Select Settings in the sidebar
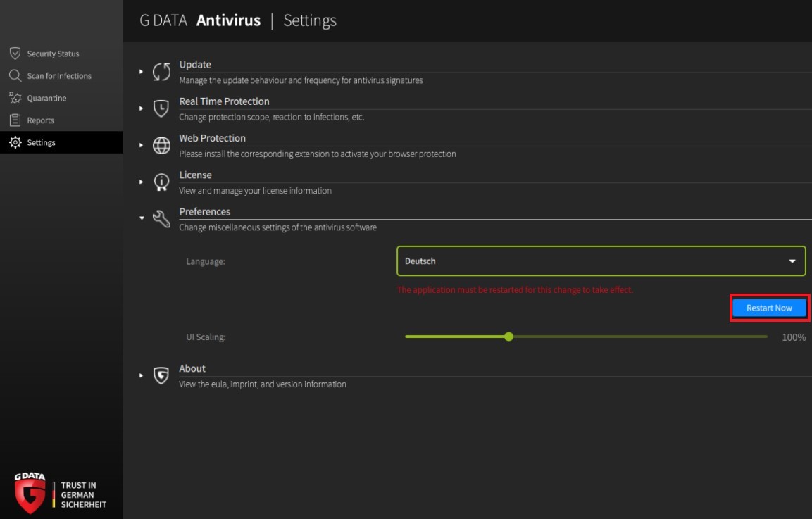The height and width of the screenshot is (519, 812). click(62, 142)
